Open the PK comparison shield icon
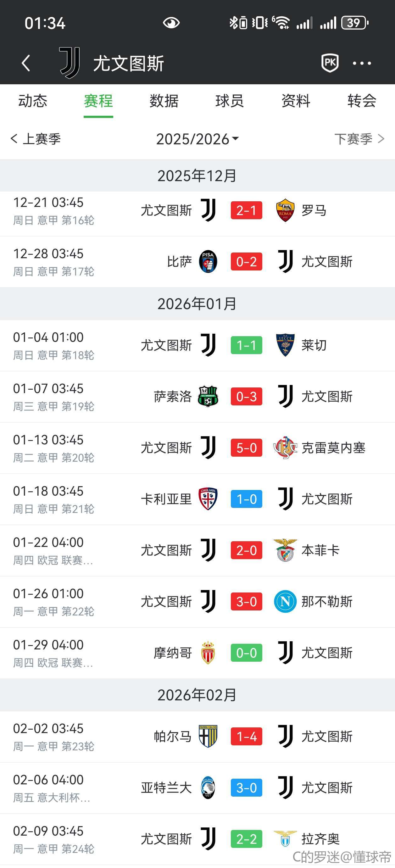The height and width of the screenshot is (868, 395). pos(330,63)
